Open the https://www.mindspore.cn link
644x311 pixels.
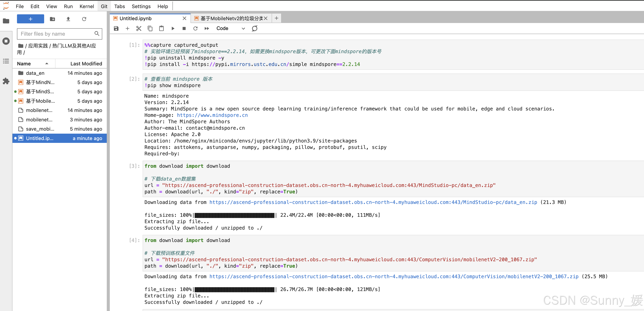(x=212, y=115)
